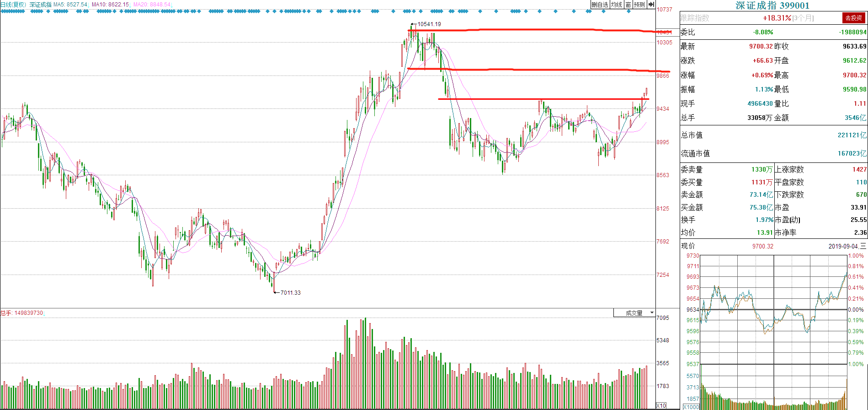Click the 总手: 149839730 volume readout

tap(21, 313)
